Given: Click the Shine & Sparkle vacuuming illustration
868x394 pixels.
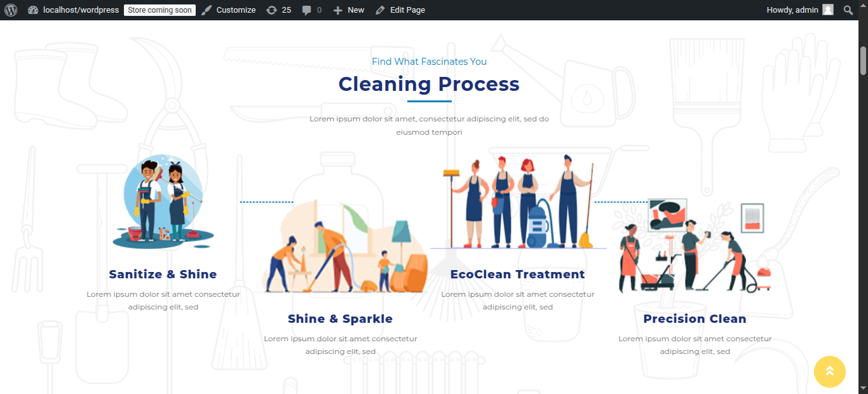Looking at the screenshot, I should [x=346, y=248].
